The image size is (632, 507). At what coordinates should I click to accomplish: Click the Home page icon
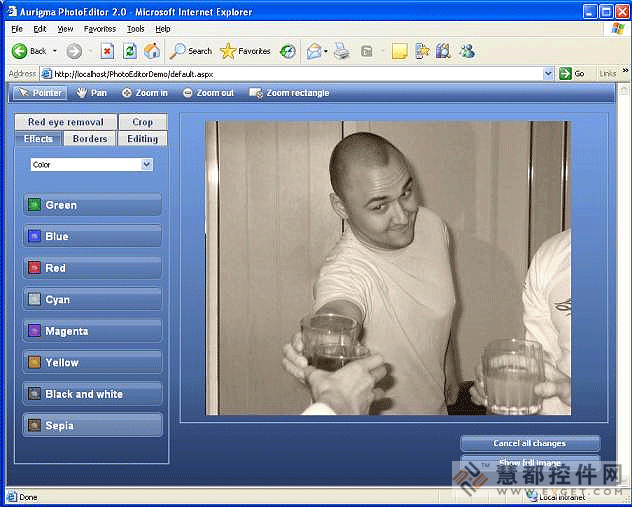pos(152,51)
